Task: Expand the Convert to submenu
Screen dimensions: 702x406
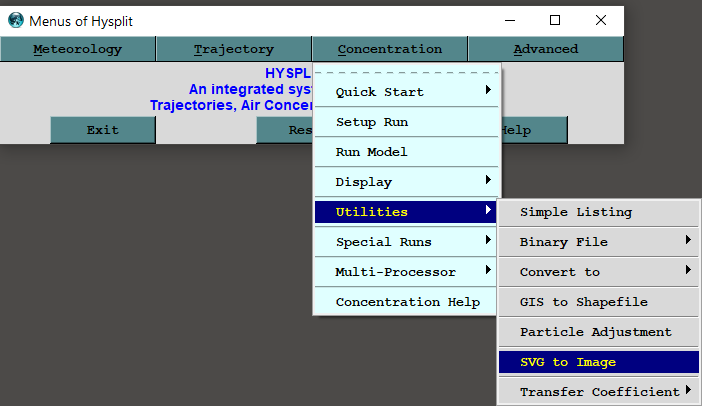Action: pyautogui.click(x=599, y=272)
